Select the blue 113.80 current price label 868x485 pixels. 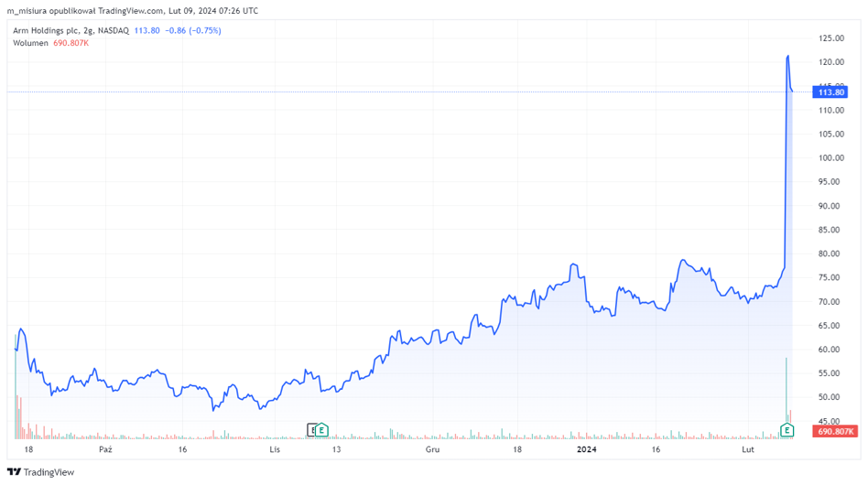pos(830,92)
